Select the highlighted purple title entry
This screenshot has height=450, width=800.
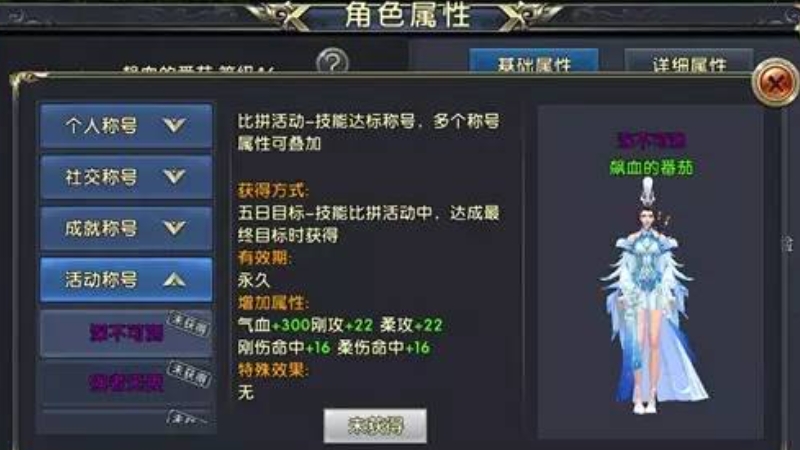pyautogui.click(x=126, y=333)
